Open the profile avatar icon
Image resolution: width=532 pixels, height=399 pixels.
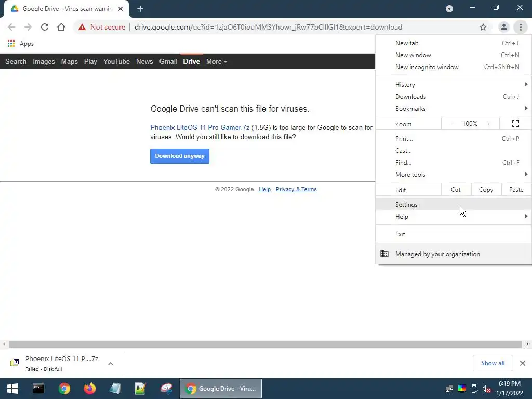pyautogui.click(x=504, y=27)
